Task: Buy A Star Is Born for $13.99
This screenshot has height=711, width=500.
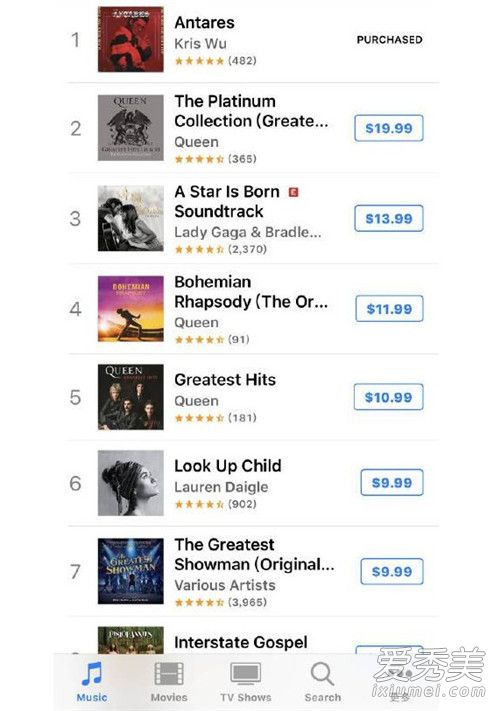Action: pyautogui.click(x=389, y=218)
